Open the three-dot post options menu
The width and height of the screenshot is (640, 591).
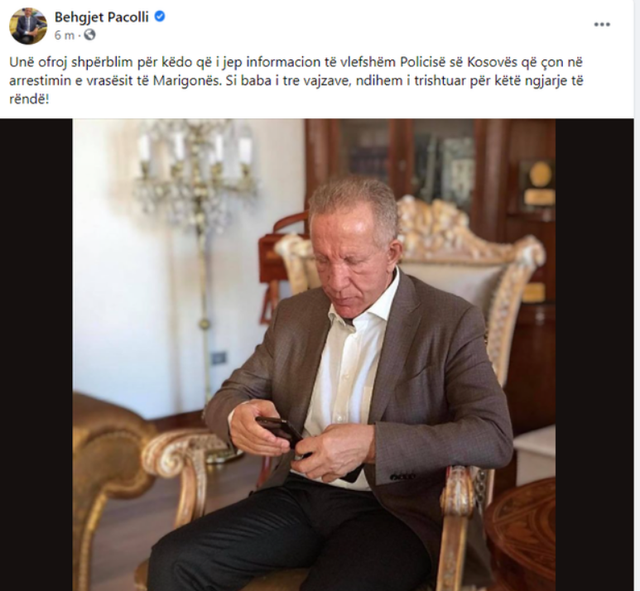coord(602,24)
